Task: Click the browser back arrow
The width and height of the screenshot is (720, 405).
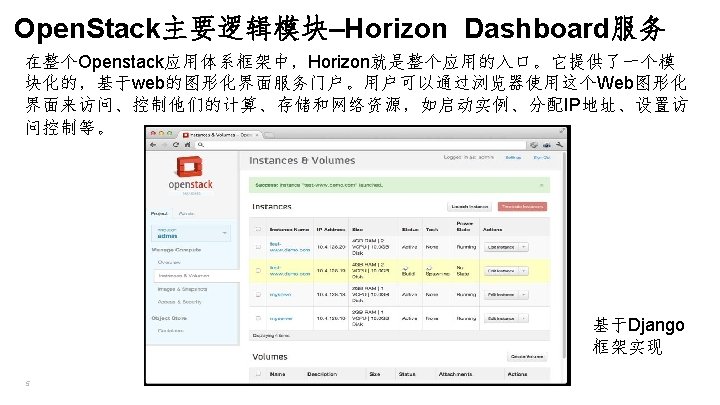Action: [153, 145]
